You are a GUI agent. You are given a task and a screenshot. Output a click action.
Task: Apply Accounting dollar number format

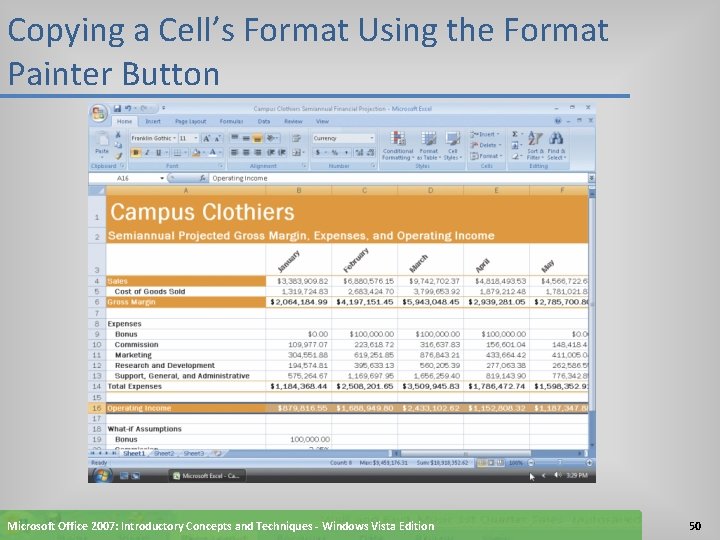click(x=318, y=152)
